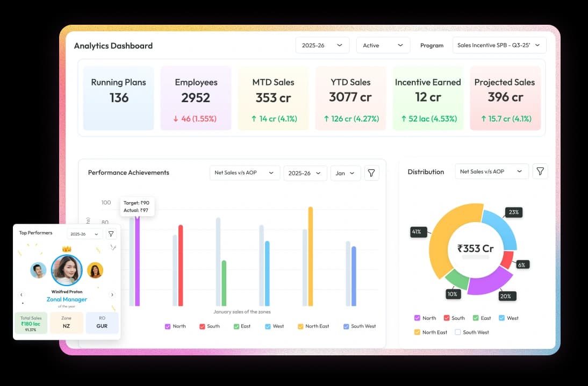Image resolution: width=588 pixels, height=386 pixels.
Task: Open the top header 2025-26 year dropdown
Action: [322, 45]
